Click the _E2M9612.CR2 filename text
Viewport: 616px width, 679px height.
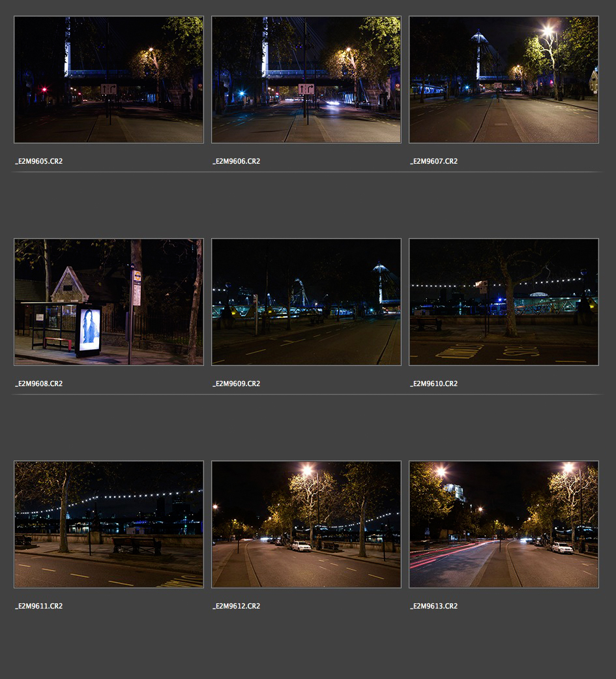pos(237,606)
